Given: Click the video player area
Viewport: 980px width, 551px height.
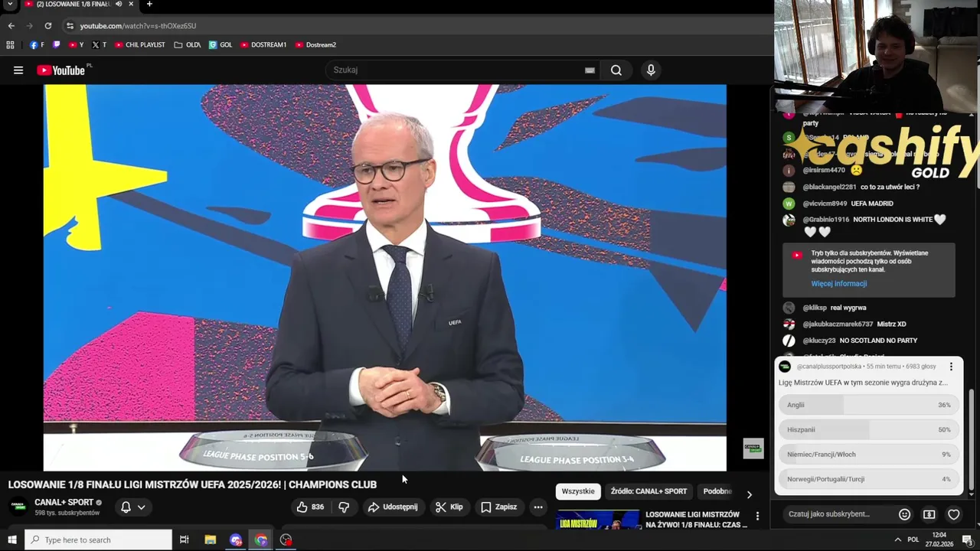Looking at the screenshot, I should (x=384, y=277).
